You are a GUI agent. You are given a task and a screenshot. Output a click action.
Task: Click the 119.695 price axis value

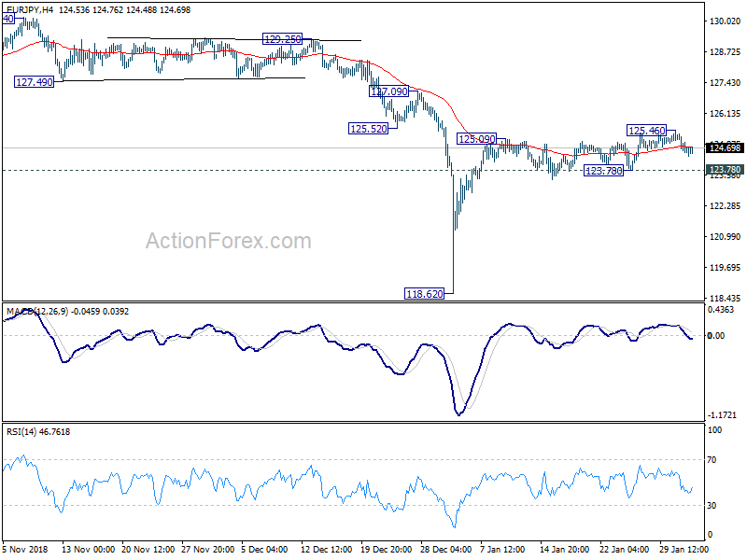click(726, 268)
